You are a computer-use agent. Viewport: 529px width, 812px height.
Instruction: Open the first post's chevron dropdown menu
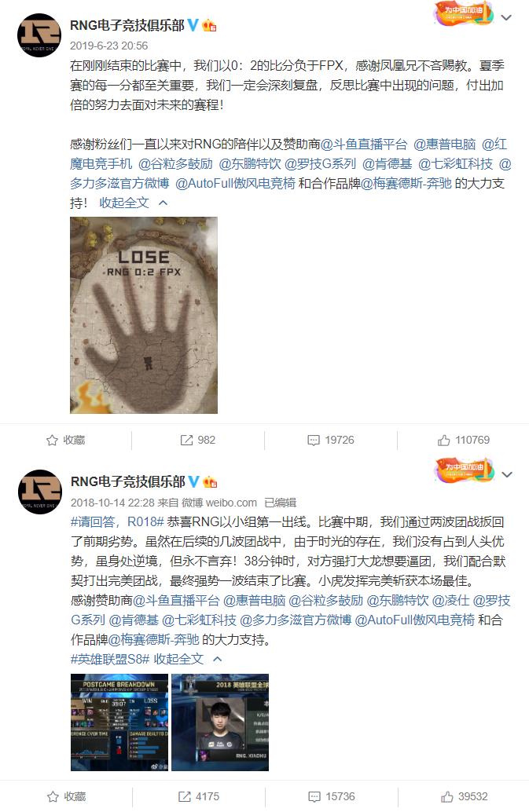[x=506, y=17]
